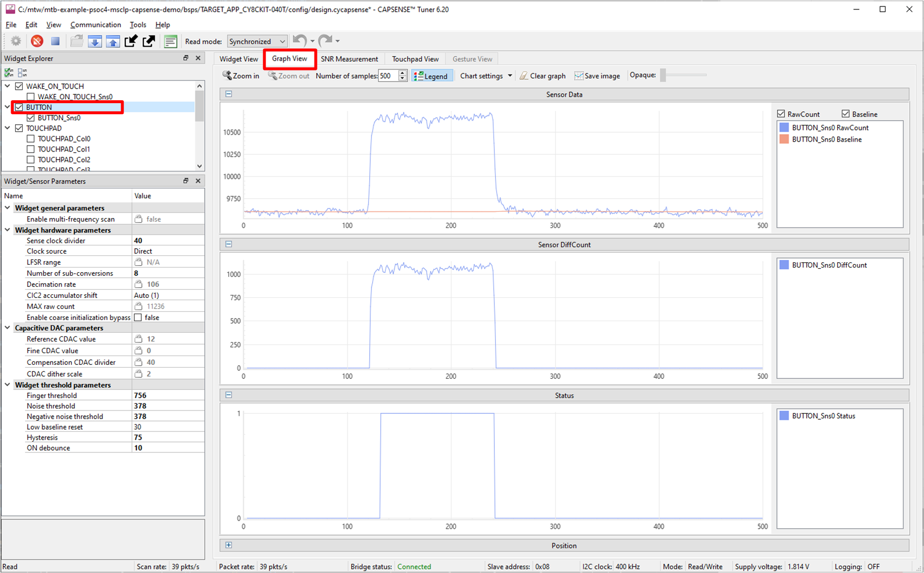The height and width of the screenshot is (573, 924).
Task: Click the Export arrow icon
Action: click(149, 41)
